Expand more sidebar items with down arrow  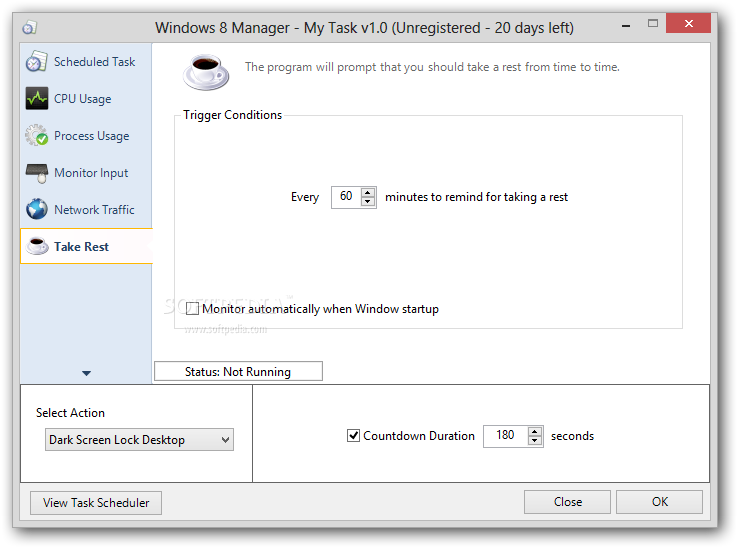pyautogui.click(x=86, y=373)
